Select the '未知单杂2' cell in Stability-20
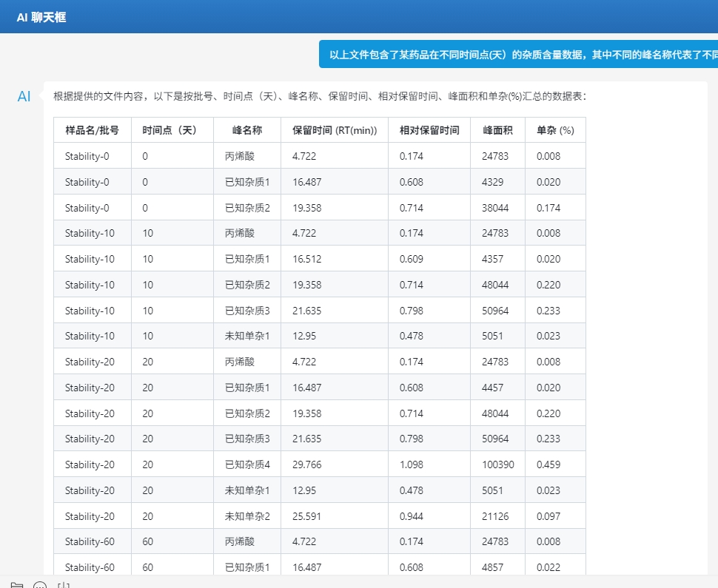 247,516
